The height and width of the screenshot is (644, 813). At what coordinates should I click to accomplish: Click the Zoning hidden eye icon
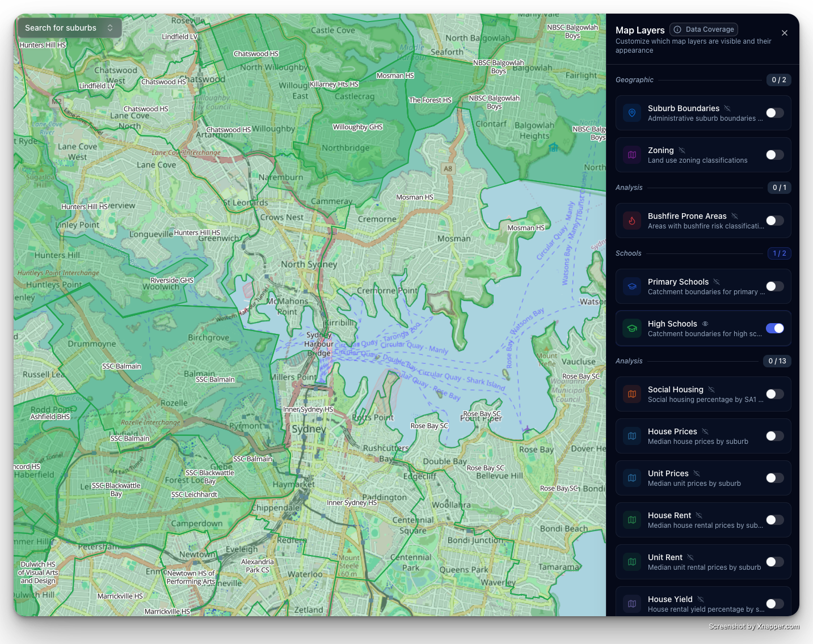[x=682, y=150]
